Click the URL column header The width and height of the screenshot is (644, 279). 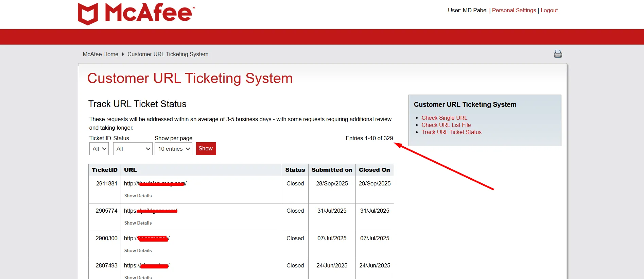pyautogui.click(x=201, y=170)
